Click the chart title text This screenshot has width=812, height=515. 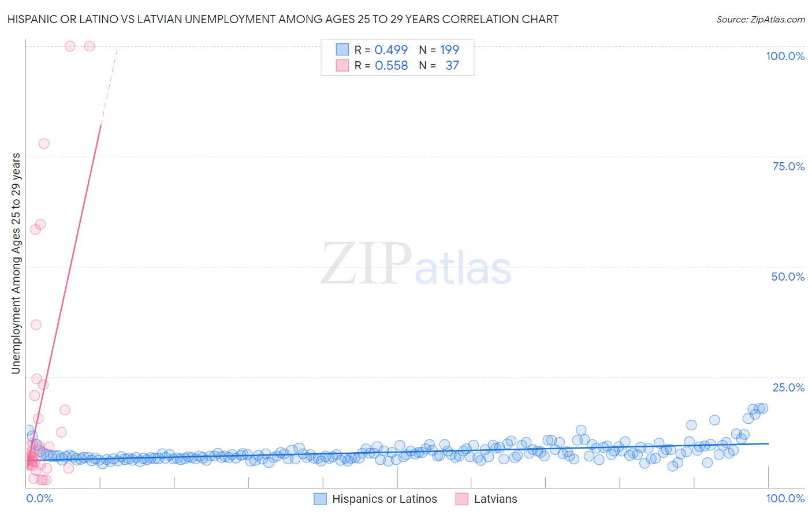tap(283, 19)
